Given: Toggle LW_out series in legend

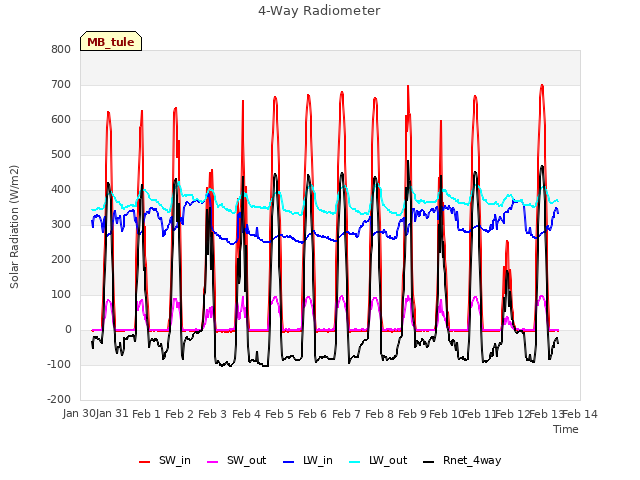Looking at the screenshot, I should (378, 460).
